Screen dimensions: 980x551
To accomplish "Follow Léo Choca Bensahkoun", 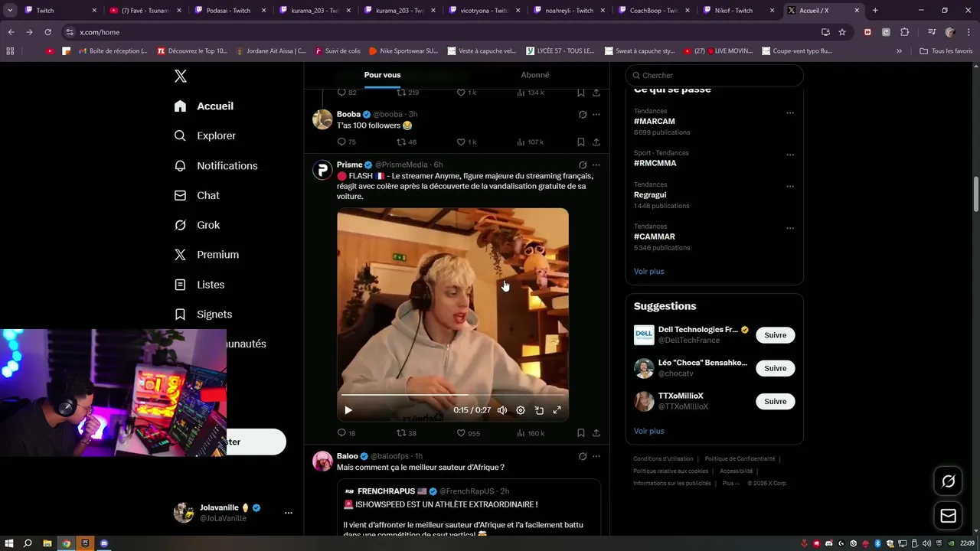I will (x=775, y=368).
